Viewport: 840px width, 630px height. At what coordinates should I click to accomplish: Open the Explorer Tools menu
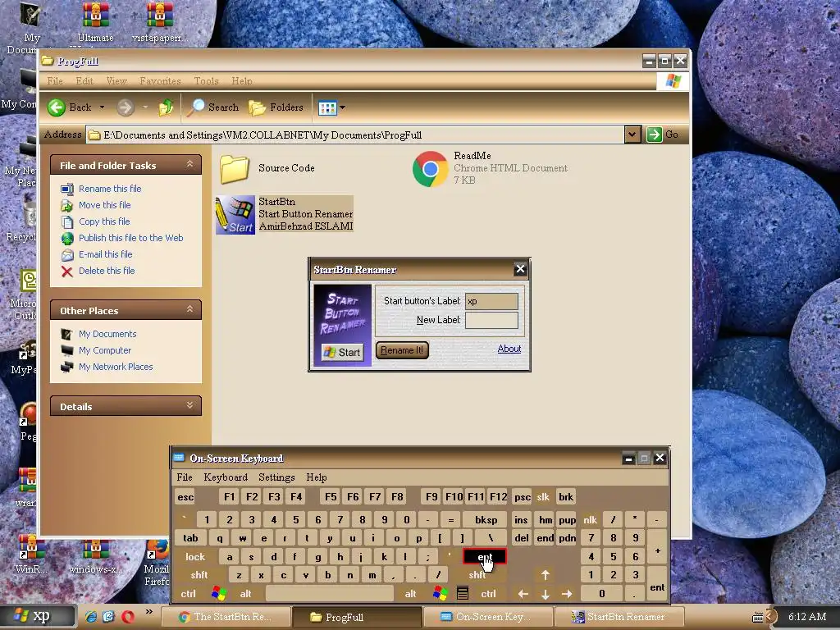(206, 81)
